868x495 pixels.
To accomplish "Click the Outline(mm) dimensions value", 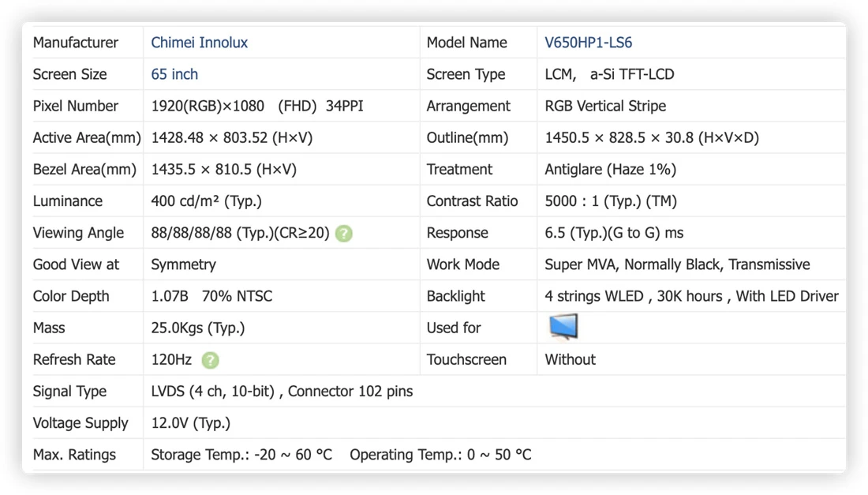I will coord(652,137).
